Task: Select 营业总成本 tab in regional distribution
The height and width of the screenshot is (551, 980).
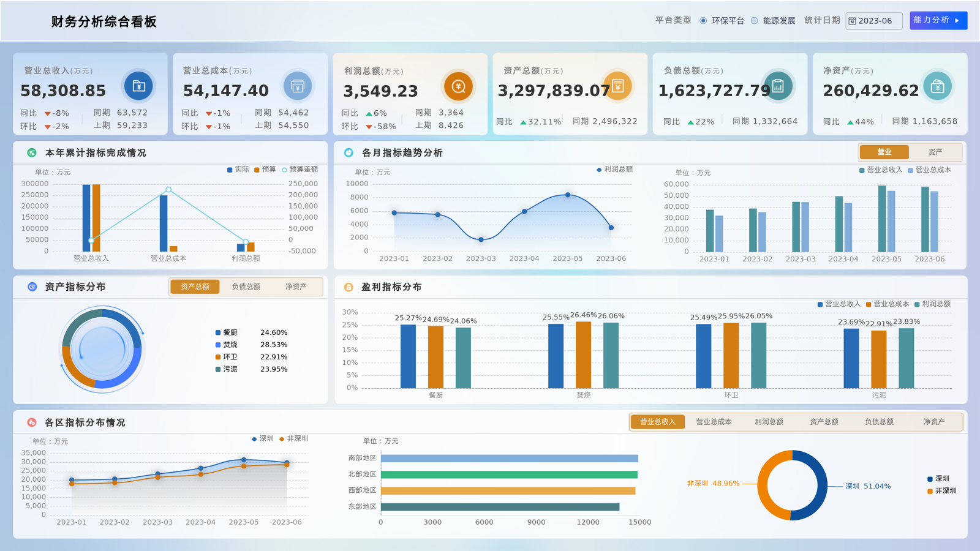Action: [x=714, y=422]
